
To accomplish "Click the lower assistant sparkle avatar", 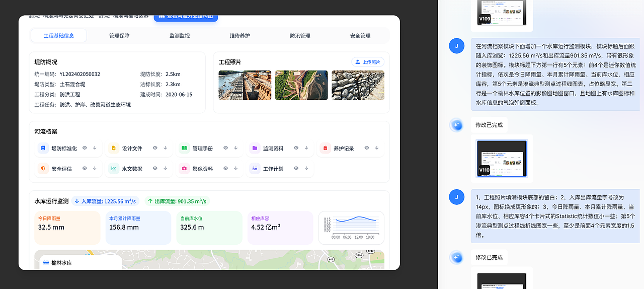I will (x=456, y=257).
